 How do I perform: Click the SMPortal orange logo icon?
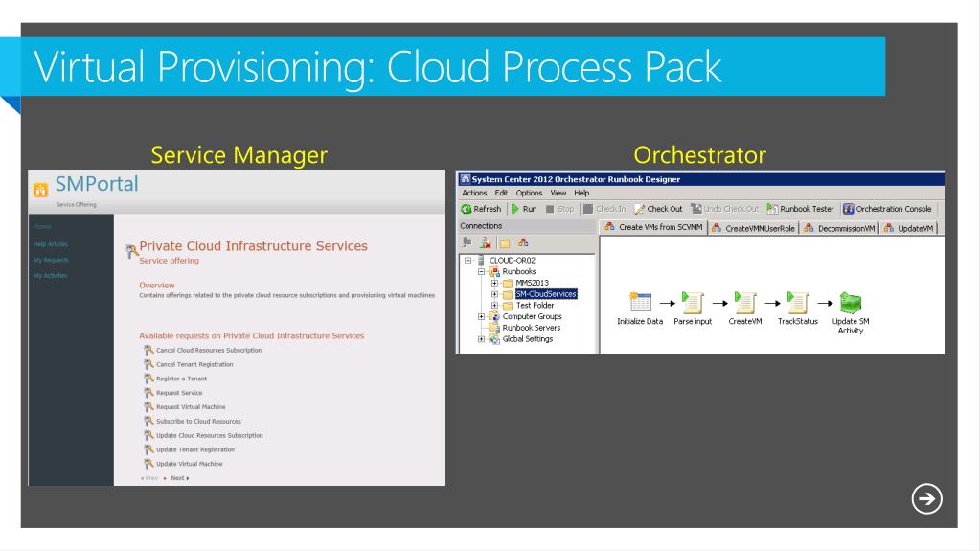tap(40, 190)
